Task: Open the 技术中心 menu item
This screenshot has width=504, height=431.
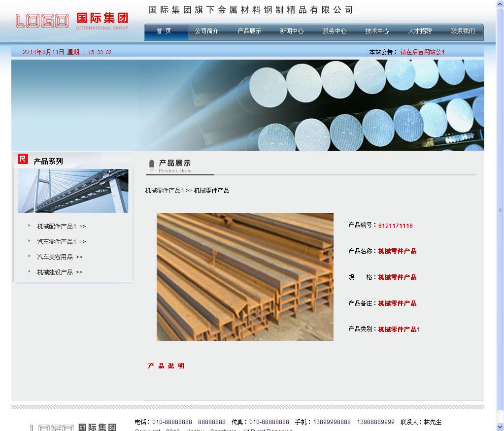Action: tap(377, 31)
